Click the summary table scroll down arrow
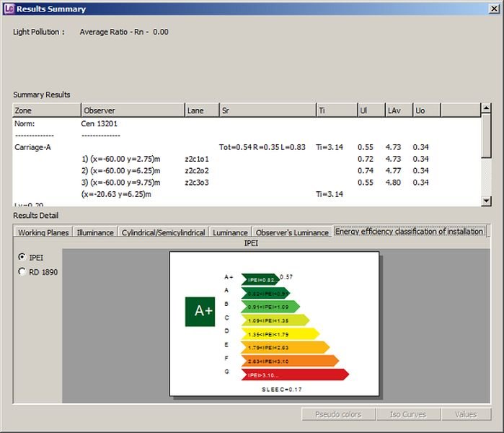Image resolution: width=504 pixels, height=433 pixels. click(x=486, y=201)
